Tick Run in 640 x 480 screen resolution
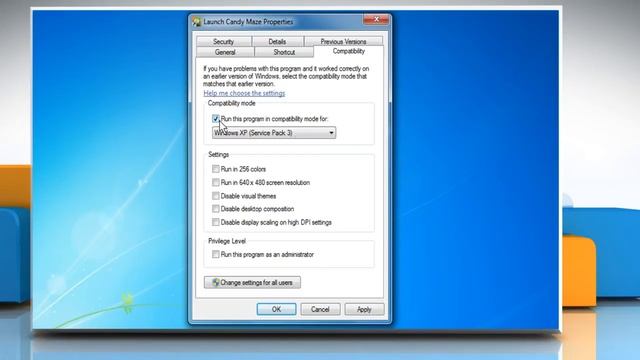 point(216,182)
